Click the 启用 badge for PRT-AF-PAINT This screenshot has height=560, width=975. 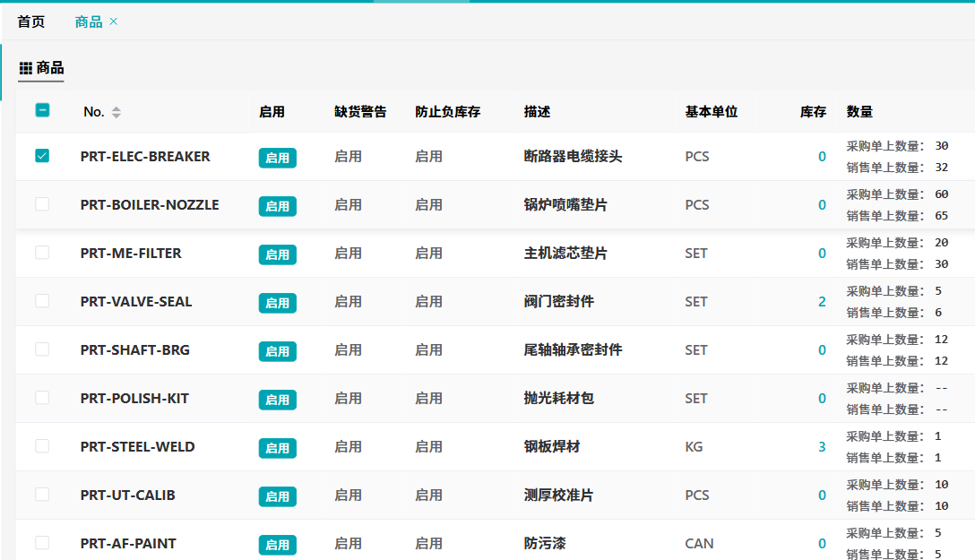coord(277,545)
